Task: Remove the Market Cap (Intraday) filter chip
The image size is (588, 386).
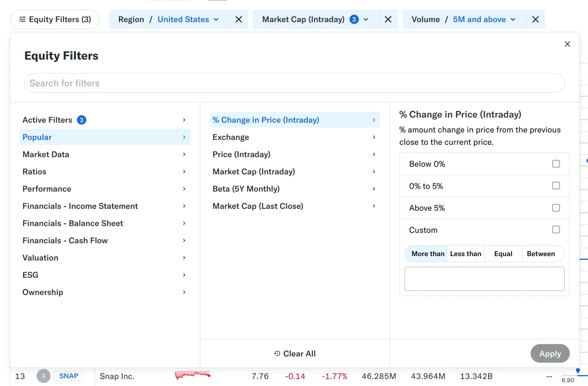Action: pos(388,19)
